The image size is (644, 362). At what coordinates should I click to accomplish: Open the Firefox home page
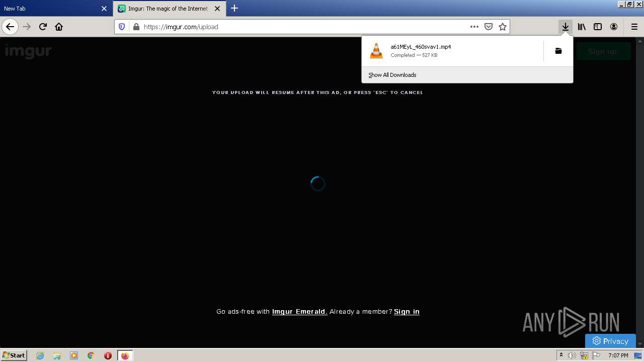[59, 27]
